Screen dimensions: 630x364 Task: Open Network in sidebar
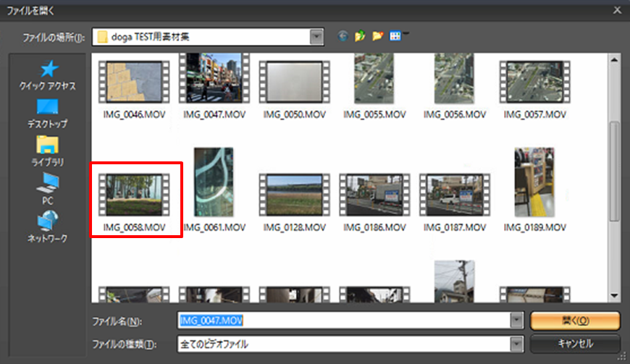coord(48,226)
